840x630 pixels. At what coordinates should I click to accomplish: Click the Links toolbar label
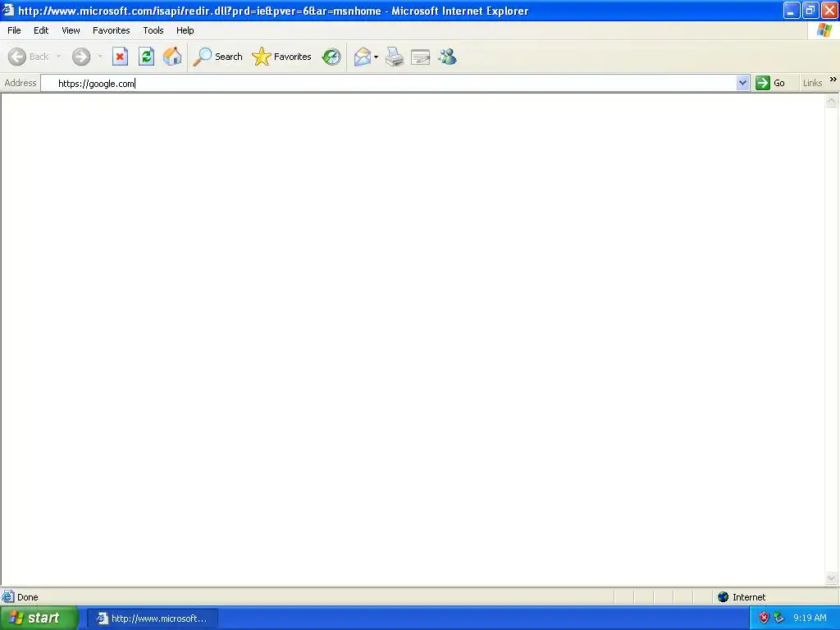tap(812, 83)
